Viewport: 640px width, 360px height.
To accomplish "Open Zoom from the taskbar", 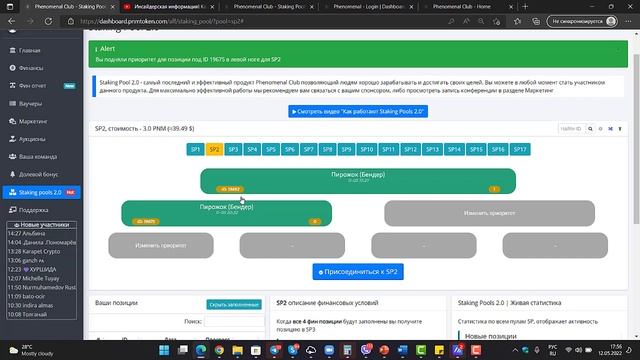I will click(x=329, y=350).
